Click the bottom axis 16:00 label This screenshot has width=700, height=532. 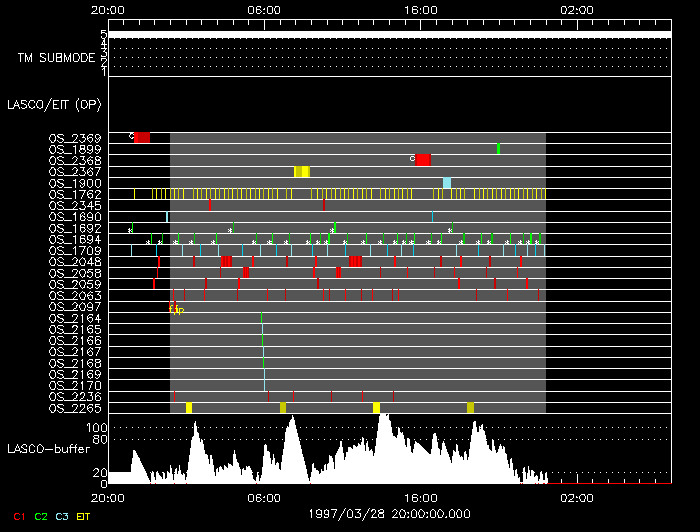(421, 498)
